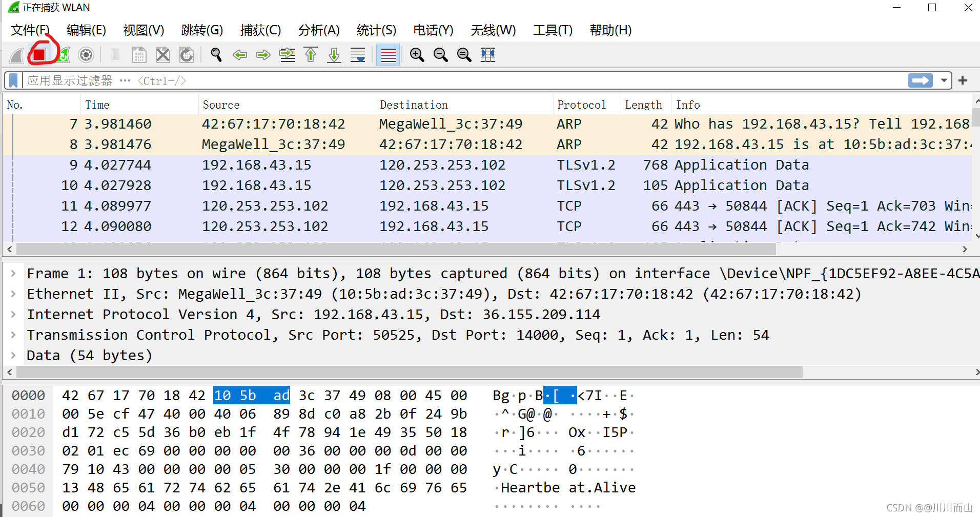
Task: Sort by Source column header
Action: pos(287,105)
